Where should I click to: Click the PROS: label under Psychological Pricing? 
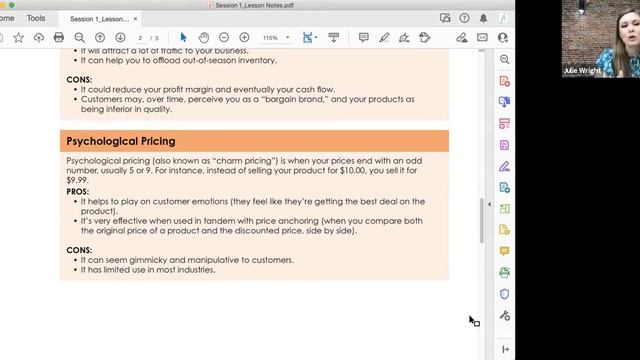click(x=78, y=191)
